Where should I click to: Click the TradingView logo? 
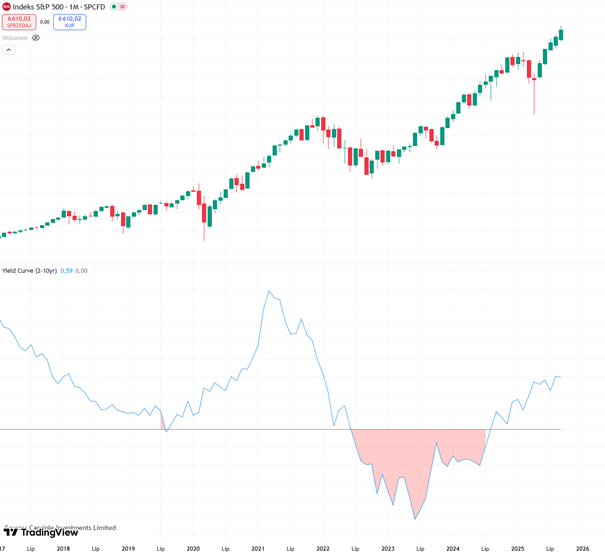tap(41, 532)
